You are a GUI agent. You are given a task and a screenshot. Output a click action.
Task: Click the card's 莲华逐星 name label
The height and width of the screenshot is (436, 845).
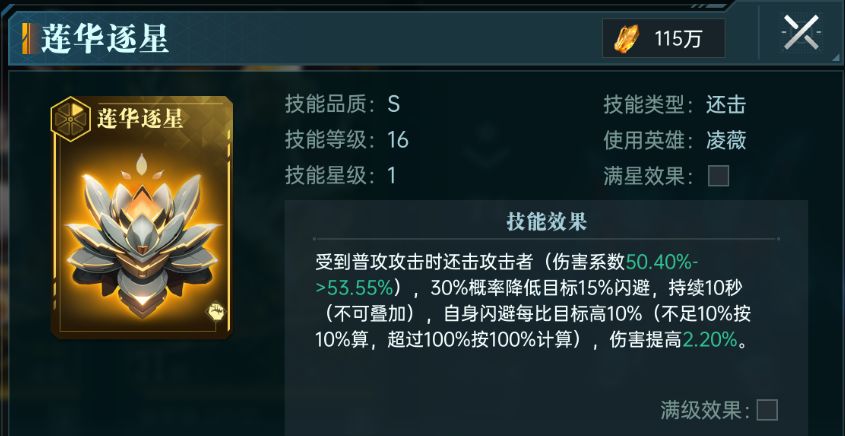(140, 118)
